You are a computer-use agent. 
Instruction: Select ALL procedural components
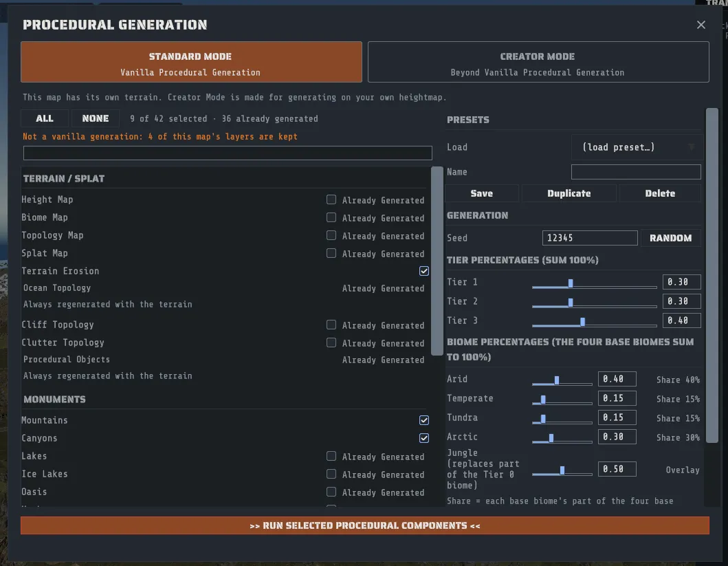click(45, 118)
